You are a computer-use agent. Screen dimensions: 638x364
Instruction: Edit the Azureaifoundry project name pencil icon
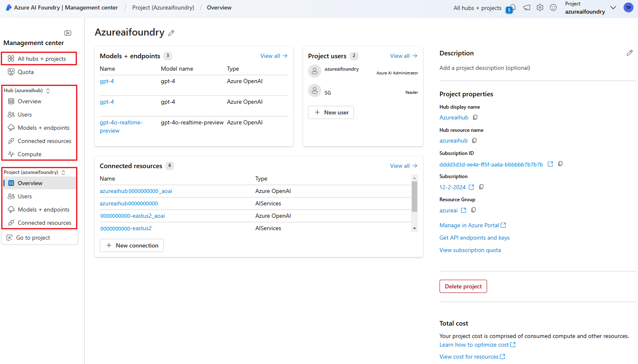point(171,33)
